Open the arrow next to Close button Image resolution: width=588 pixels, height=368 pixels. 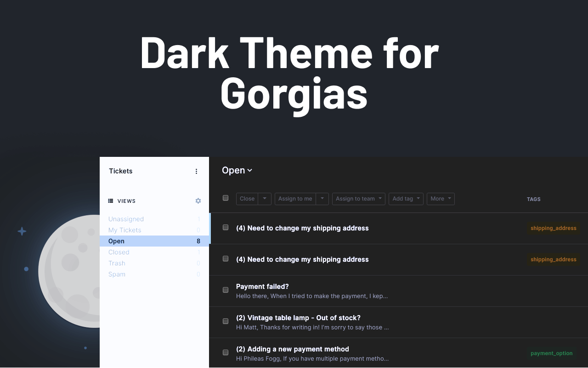265,199
